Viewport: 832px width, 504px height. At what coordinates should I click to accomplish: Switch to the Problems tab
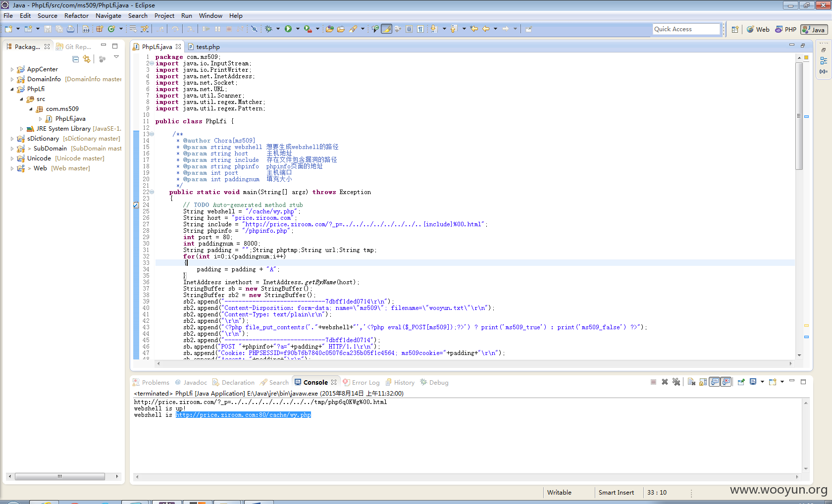[151, 382]
